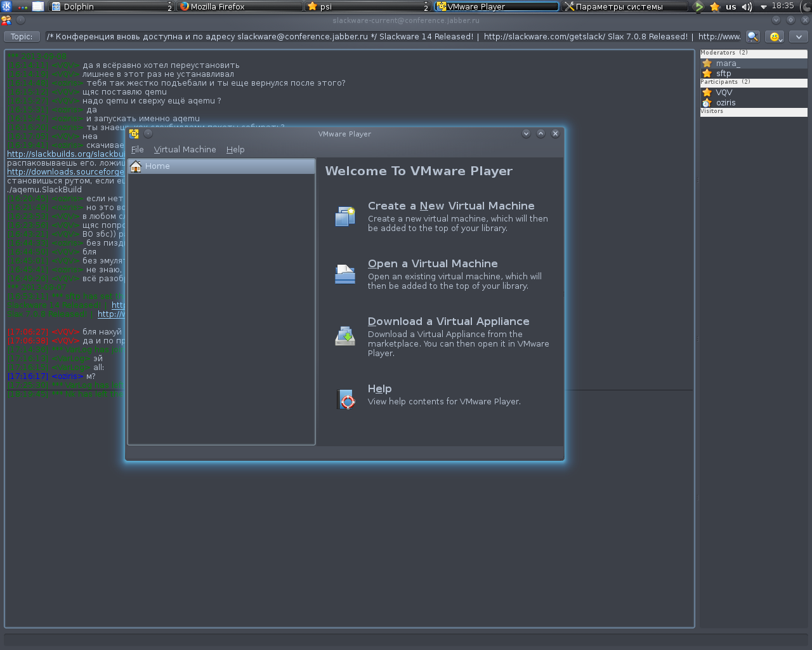Click the Home house icon in library
This screenshot has height=650, width=812.
click(x=136, y=166)
